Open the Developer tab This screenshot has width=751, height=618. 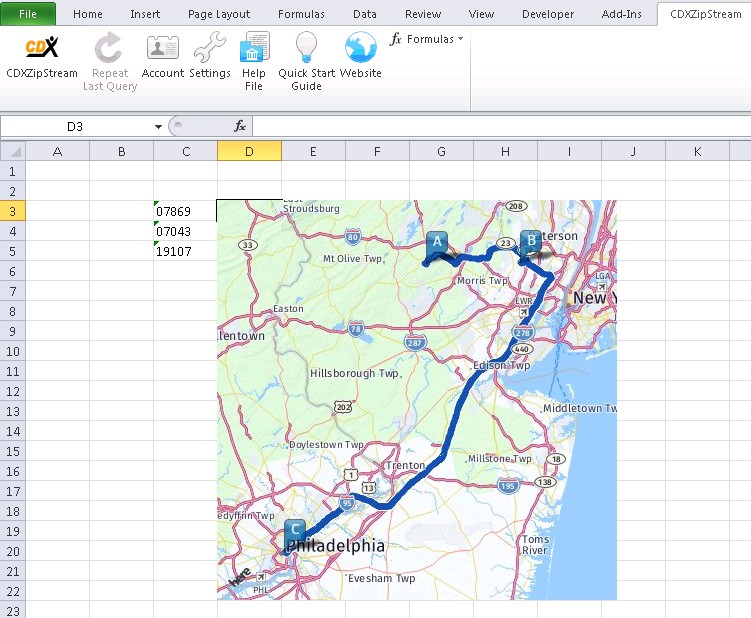(x=548, y=14)
